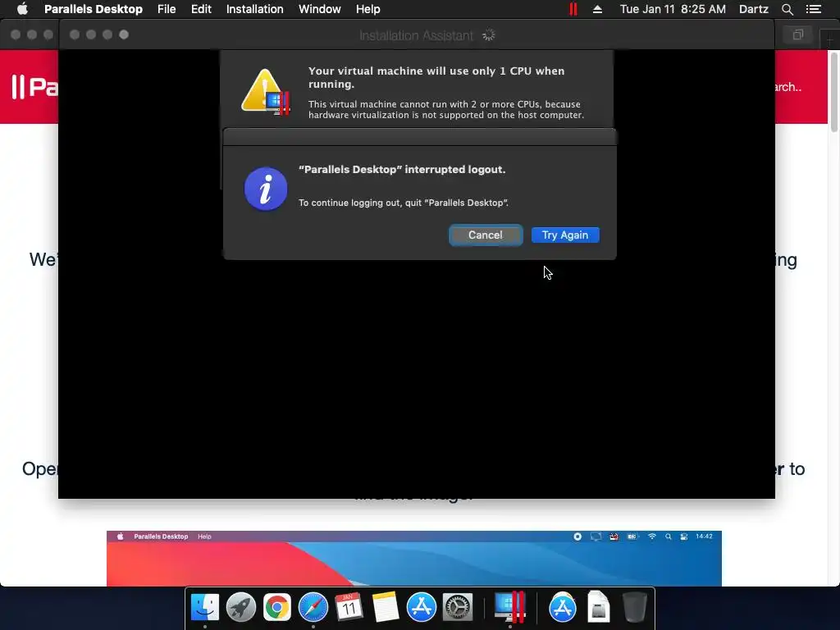Viewport: 840px width, 630px height.
Task: Open the Help menu
Action: 368,9
